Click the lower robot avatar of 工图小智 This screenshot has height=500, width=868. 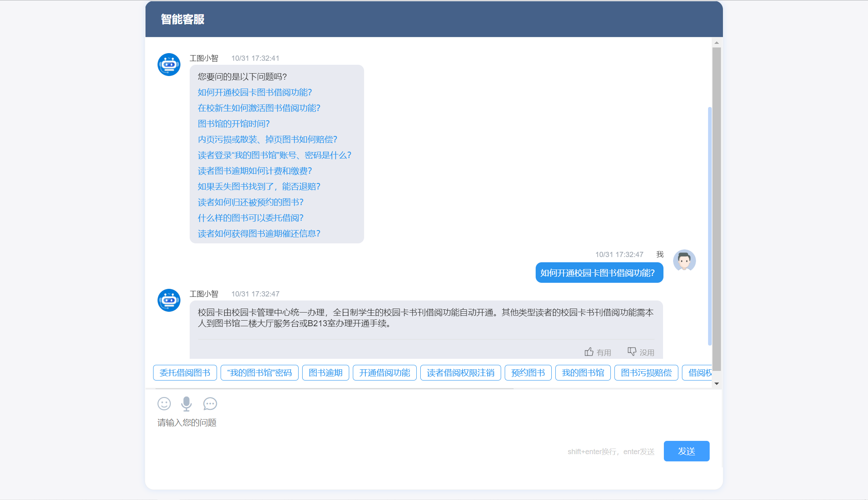point(169,300)
